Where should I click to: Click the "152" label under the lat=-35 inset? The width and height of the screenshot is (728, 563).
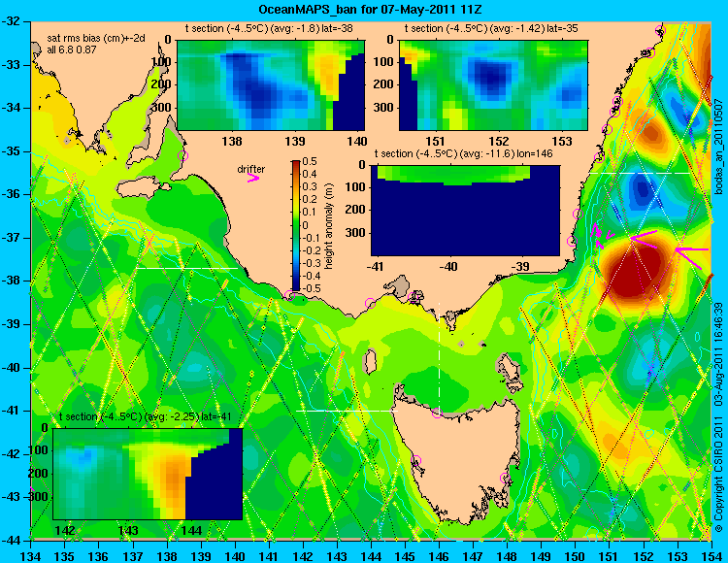pyautogui.click(x=499, y=141)
